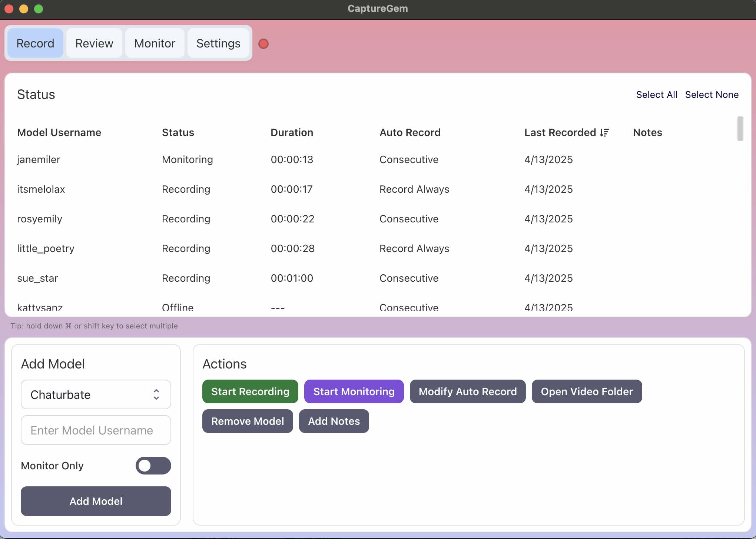The image size is (756, 539).
Task: Switch to the Review tab
Action: (94, 43)
